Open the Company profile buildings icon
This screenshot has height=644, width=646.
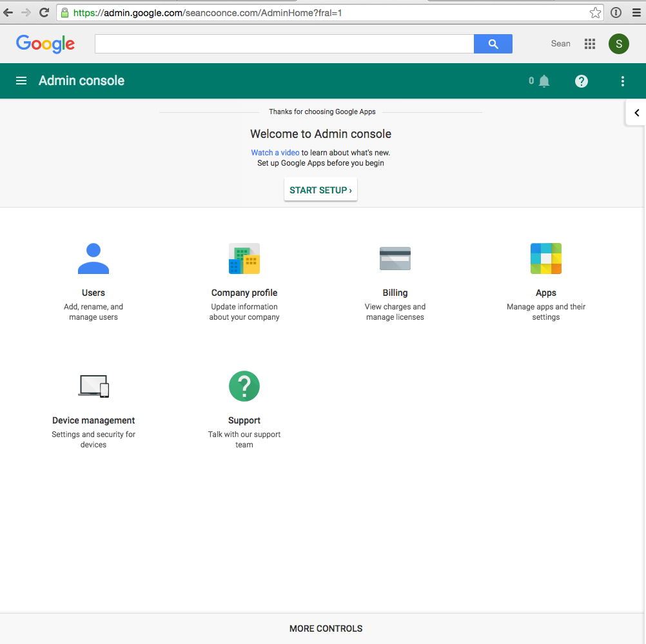coord(244,259)
